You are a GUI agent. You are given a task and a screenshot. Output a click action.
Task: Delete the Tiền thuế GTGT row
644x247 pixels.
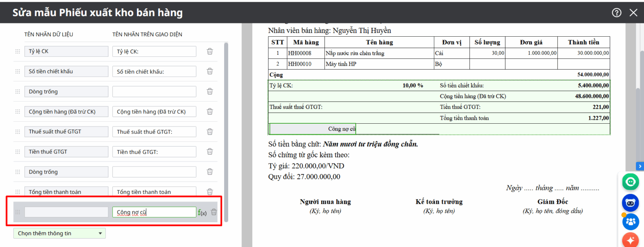(210, 152)
